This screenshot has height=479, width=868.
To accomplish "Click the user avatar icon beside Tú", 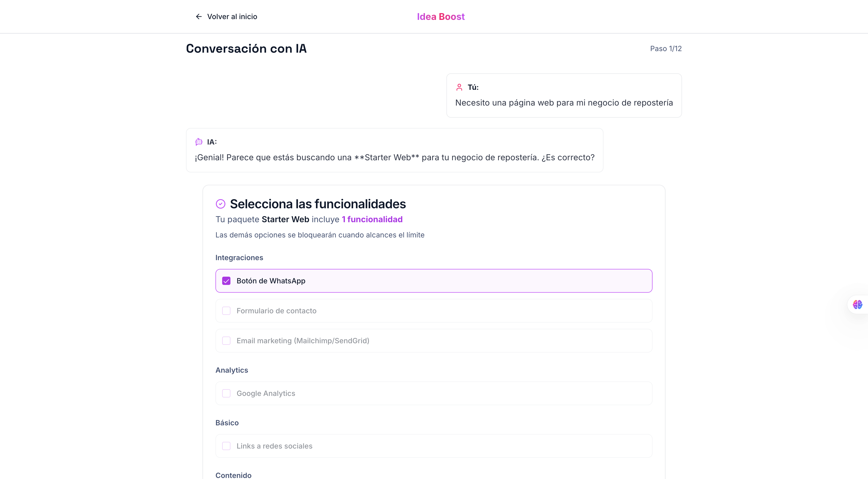I will (459, 87).
